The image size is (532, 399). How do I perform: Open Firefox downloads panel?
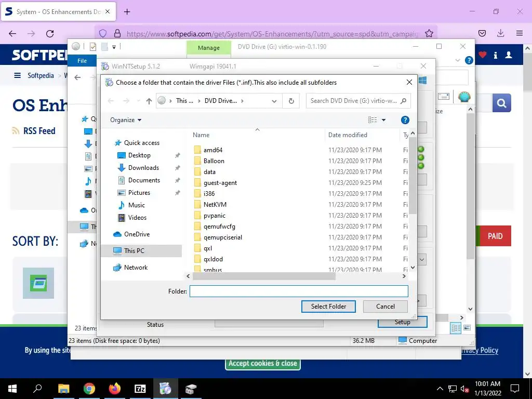point(500,33)
